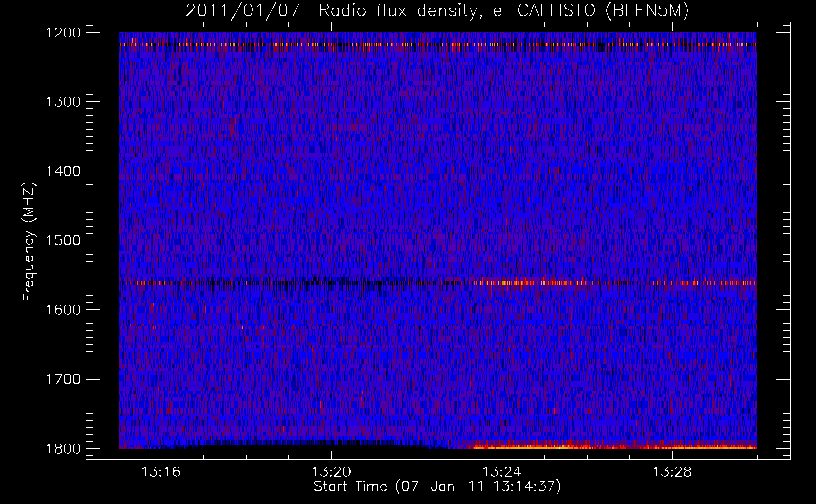Click the 13:20 time tick label

331,472
